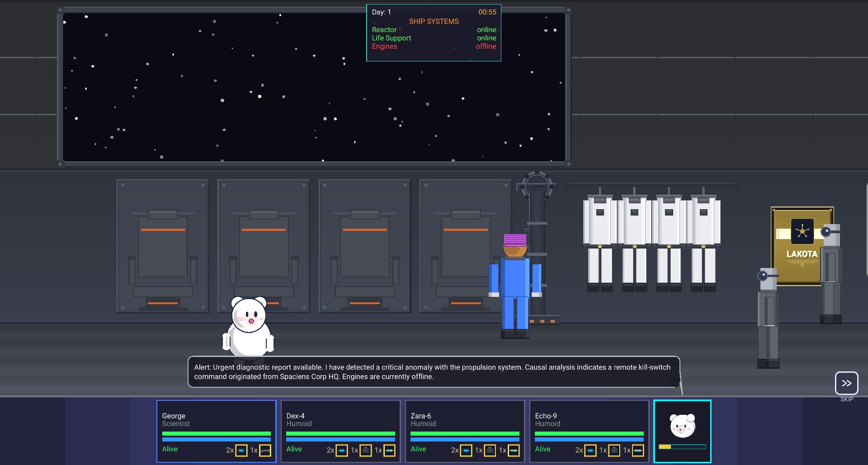Click the red Engines status label
This screenshot has height=465, width=868.
pyautogui.click(x=385, y=47)
